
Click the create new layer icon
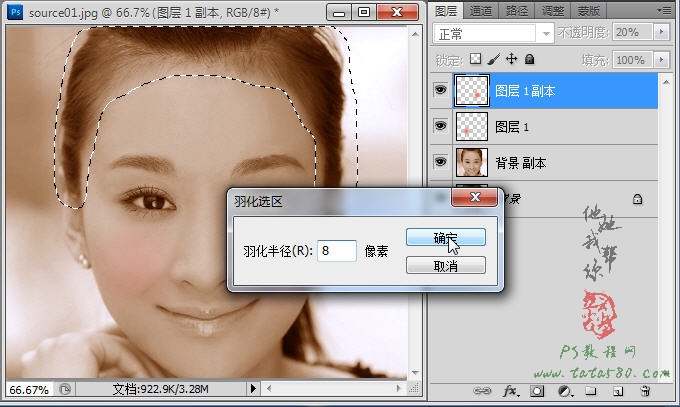click(x=618, y=391)
